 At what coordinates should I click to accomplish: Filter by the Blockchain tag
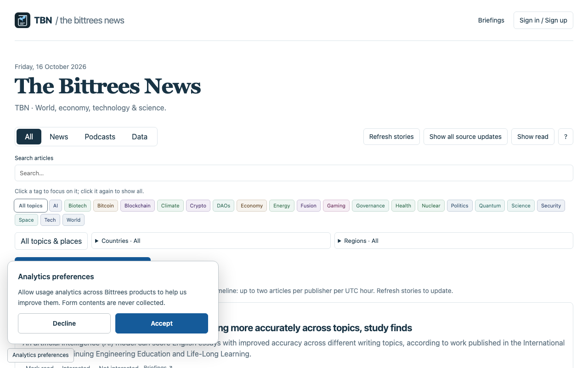click(137, 206)
